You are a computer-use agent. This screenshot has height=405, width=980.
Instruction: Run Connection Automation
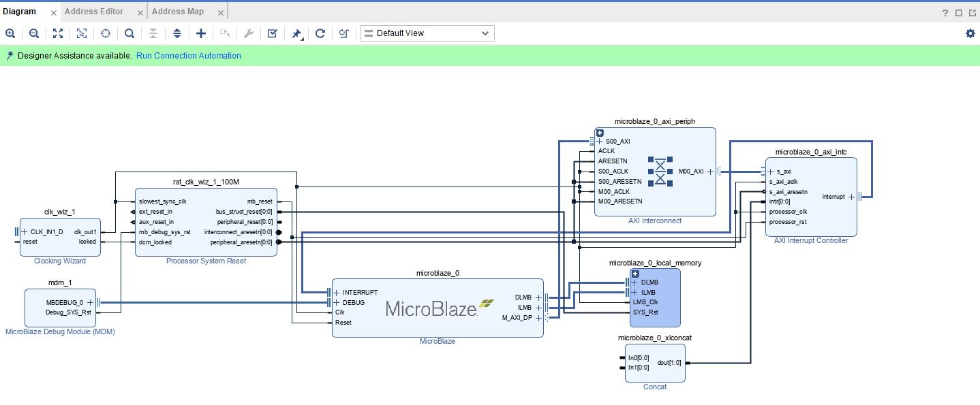[189, 56]
